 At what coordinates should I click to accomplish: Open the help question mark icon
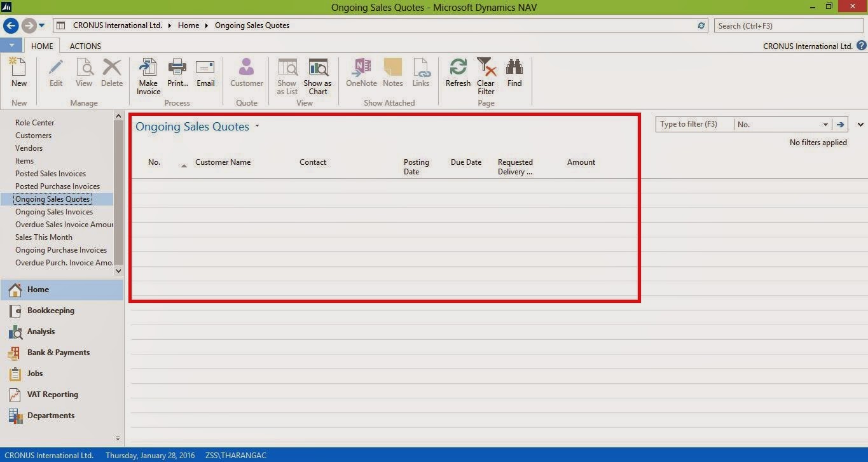click(x=862, y=46)
